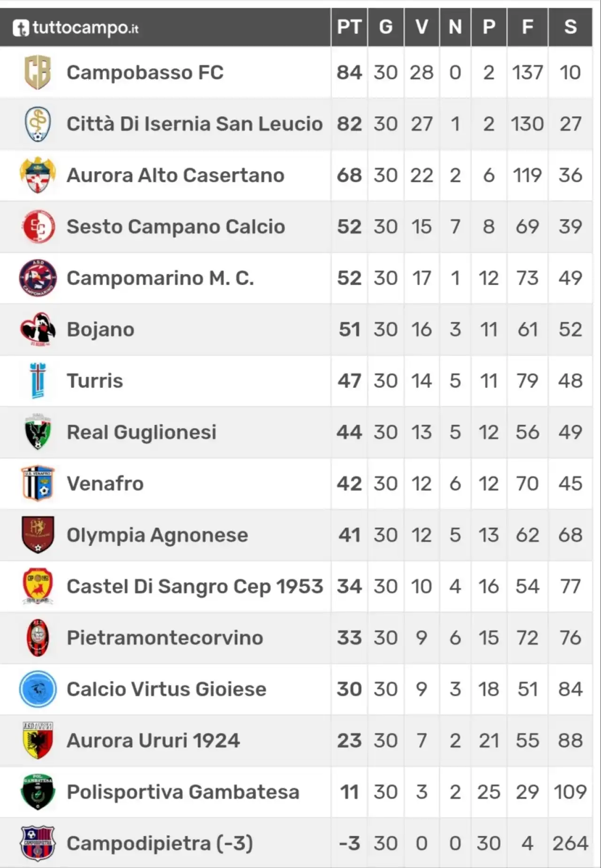Screen dimensions: 601x868
Task: Click the Turris blue tower crest
Action: pos(38,381)
